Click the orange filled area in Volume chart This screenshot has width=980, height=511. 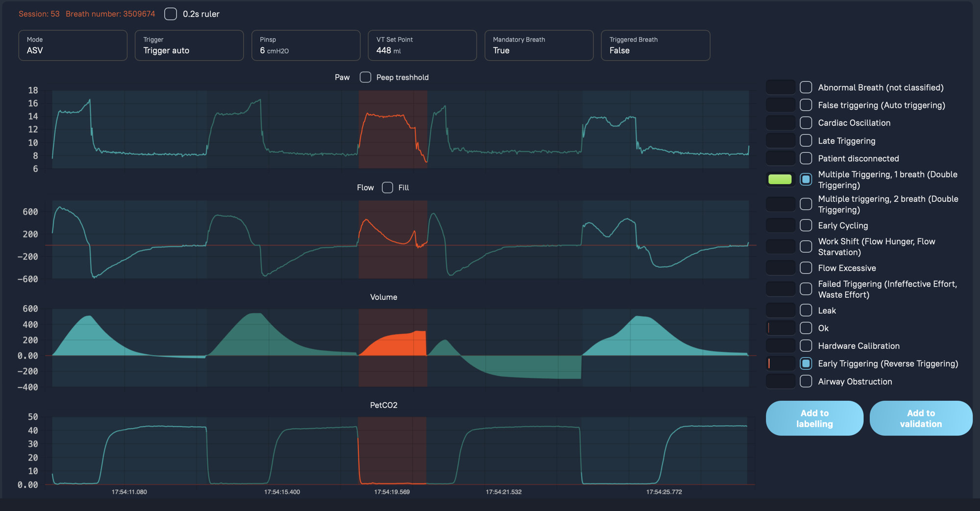click(x=397, y=344)
